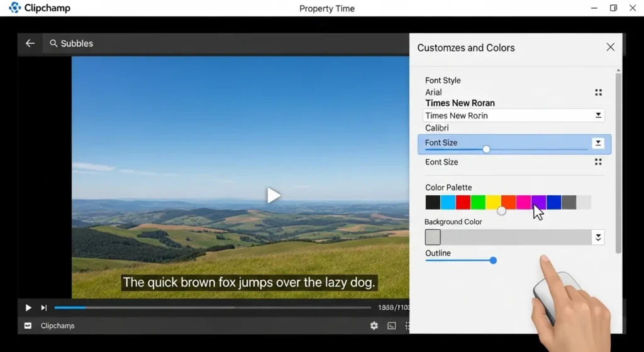Viewport: 644px width, 352px height.
Task: Choose the Calibri font option
Action: 437,128
